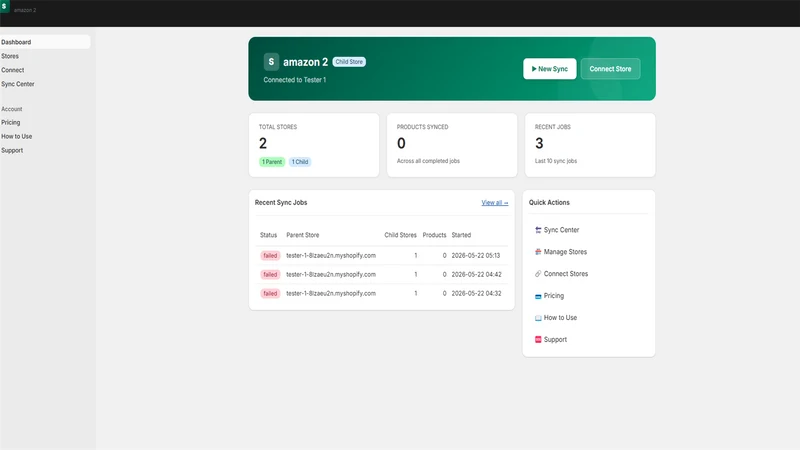
Task: Click 'Last 10 sync jobs' text
Action: click(556, 161)
